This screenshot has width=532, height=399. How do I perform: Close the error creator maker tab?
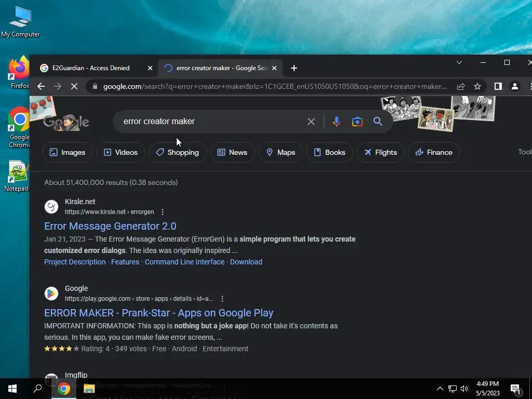coord(274,68)
